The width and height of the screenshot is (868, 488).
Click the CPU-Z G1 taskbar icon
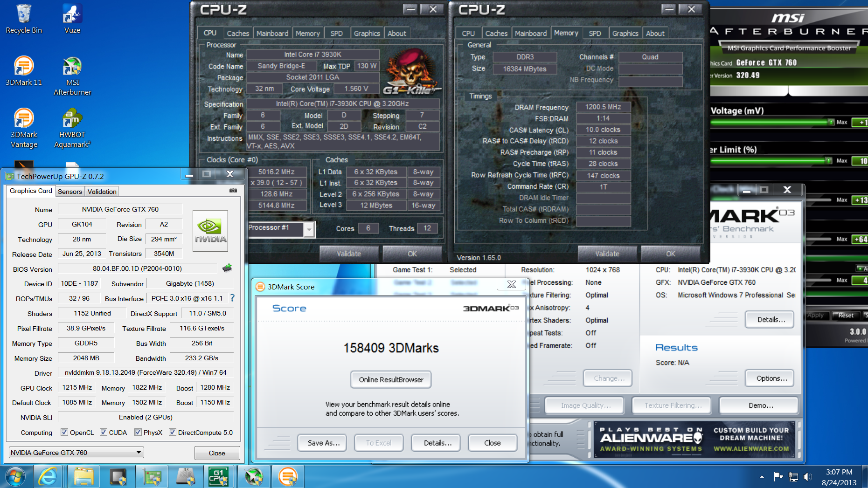pos(218,476)
